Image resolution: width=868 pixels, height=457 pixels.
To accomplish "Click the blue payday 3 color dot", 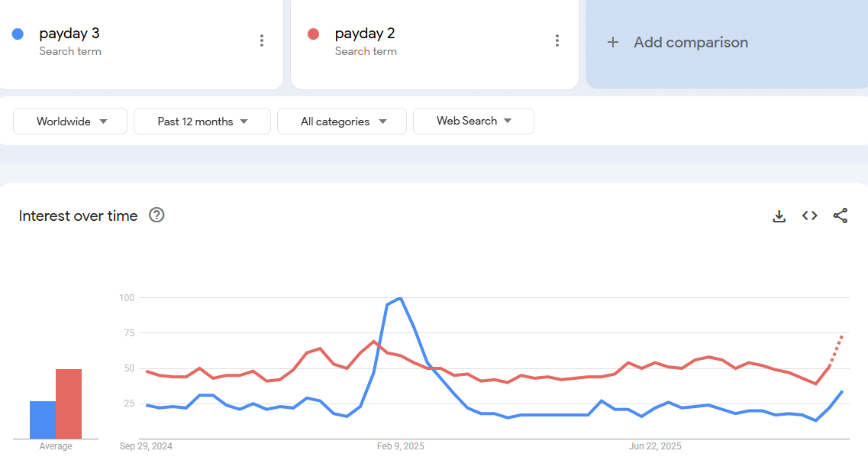I will [18, 34].
